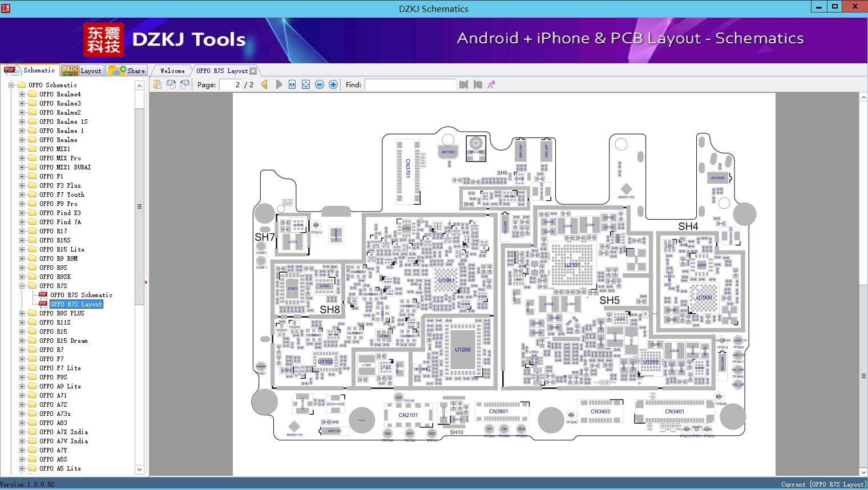Open OPPO R7S Schematic file
The height and width of the screenshot is (490, 868).
(x=81, y=295)
